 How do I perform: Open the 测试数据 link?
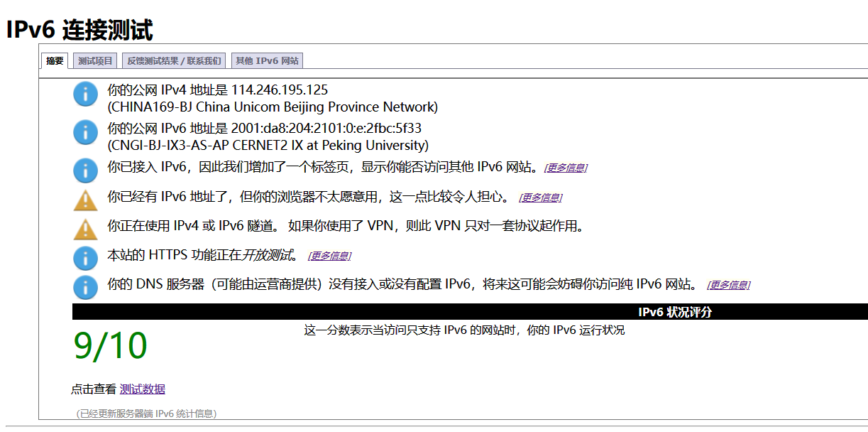pos(141,389)
